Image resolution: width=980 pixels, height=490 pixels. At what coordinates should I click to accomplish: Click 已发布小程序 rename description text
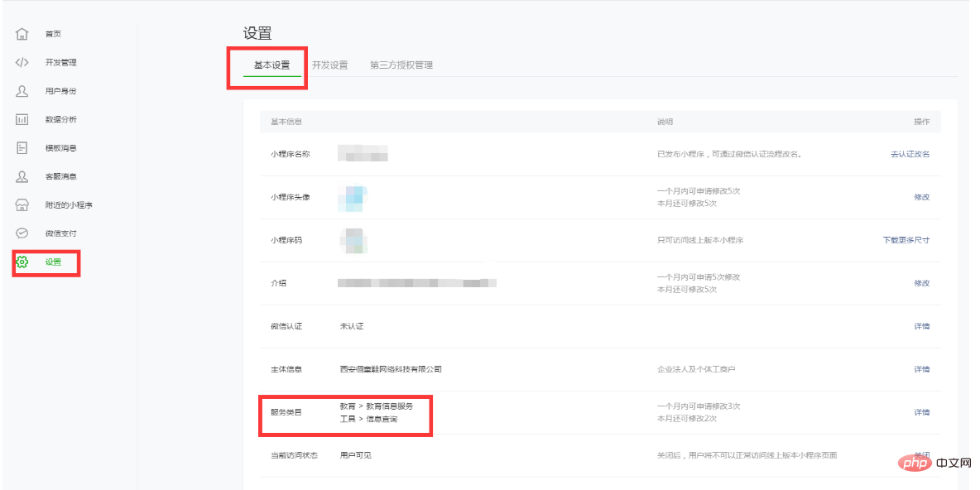[729, 154]
